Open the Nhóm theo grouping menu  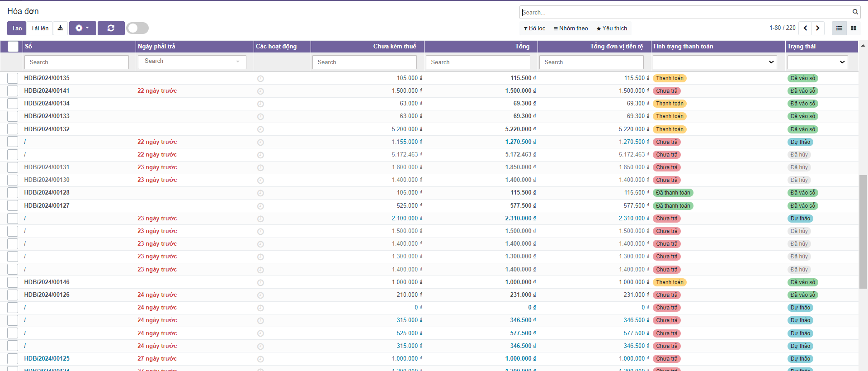click(571, 28)
